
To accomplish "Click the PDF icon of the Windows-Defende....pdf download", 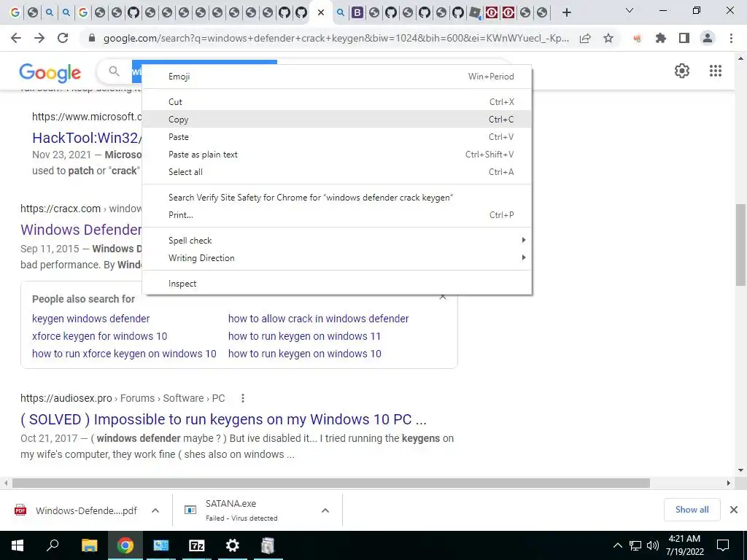I will (20, 510).
